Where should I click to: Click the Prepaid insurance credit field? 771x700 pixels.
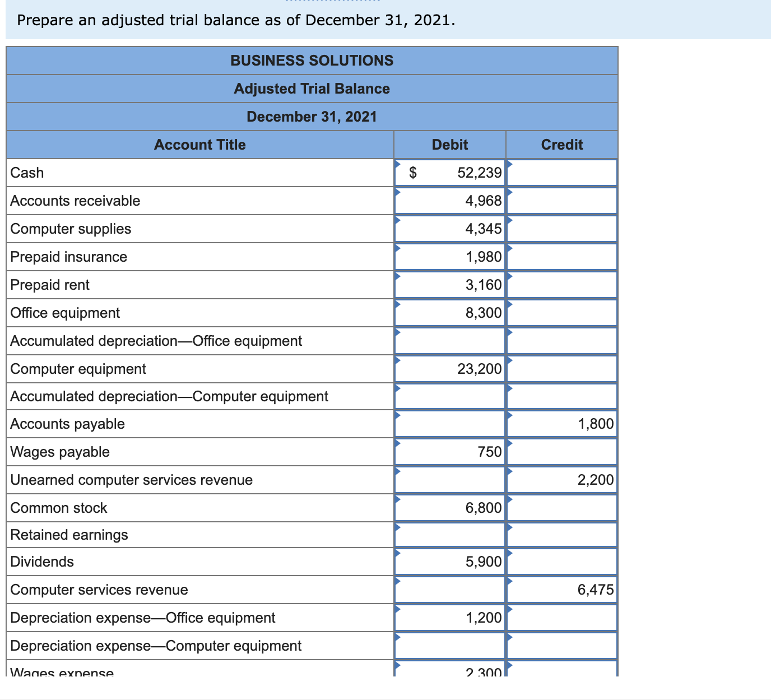562,257
